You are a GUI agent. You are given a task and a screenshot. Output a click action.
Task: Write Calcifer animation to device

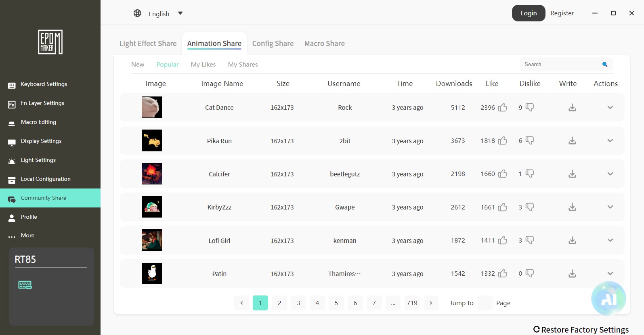(x=572, y=174)
